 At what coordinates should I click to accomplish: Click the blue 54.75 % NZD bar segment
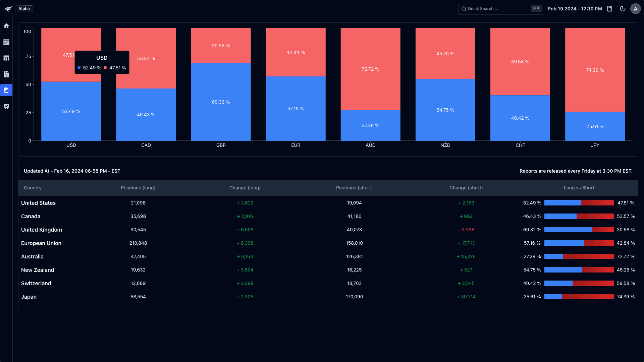pos(445,110)
